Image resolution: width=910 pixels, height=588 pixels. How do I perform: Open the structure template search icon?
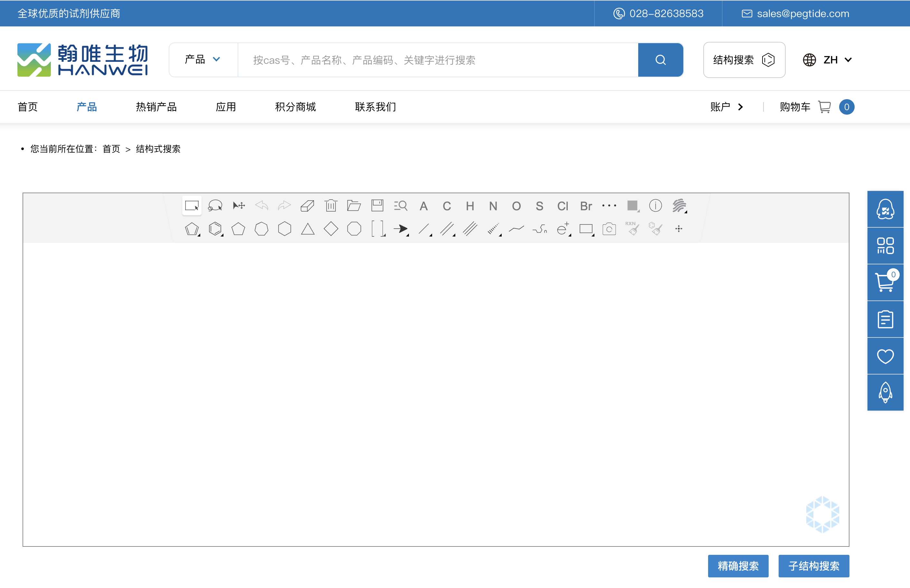pos(400,206)
